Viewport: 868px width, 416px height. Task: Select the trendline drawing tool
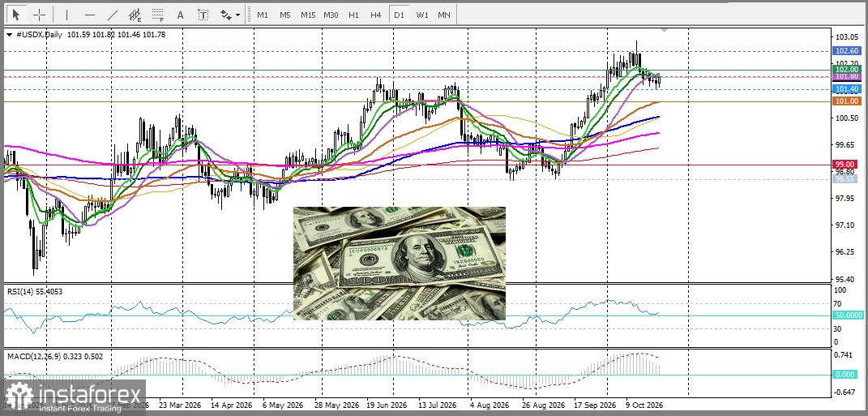(113, 15)
